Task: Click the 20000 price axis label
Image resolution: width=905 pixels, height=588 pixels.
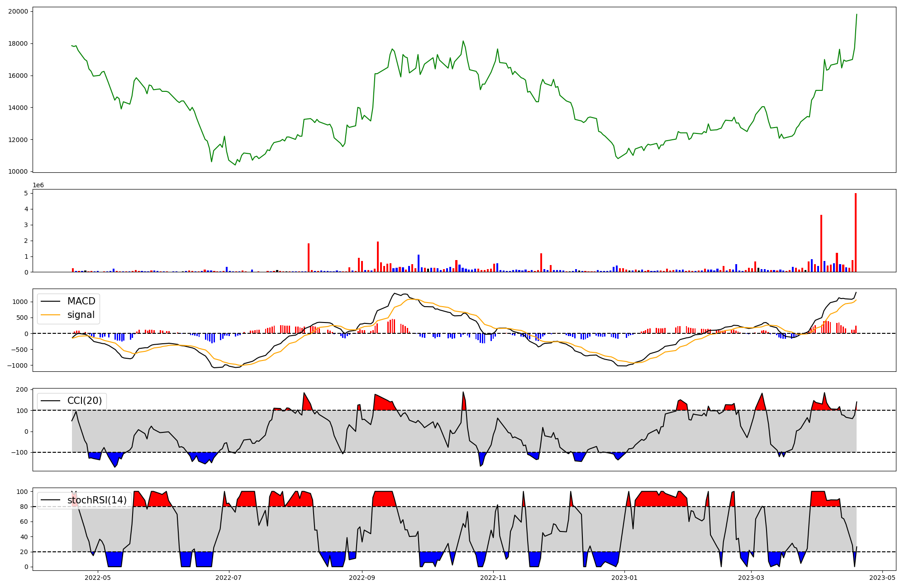Action: (18, 11)
